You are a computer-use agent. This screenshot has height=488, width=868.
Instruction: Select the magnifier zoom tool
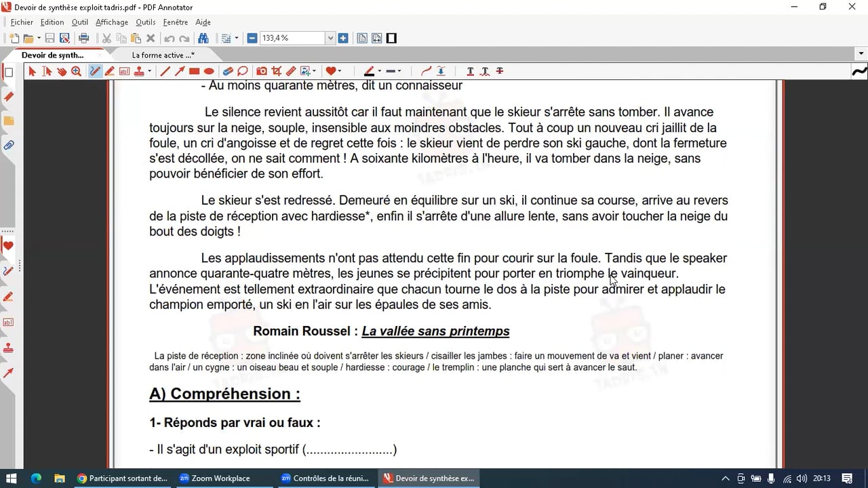point(77,71)
